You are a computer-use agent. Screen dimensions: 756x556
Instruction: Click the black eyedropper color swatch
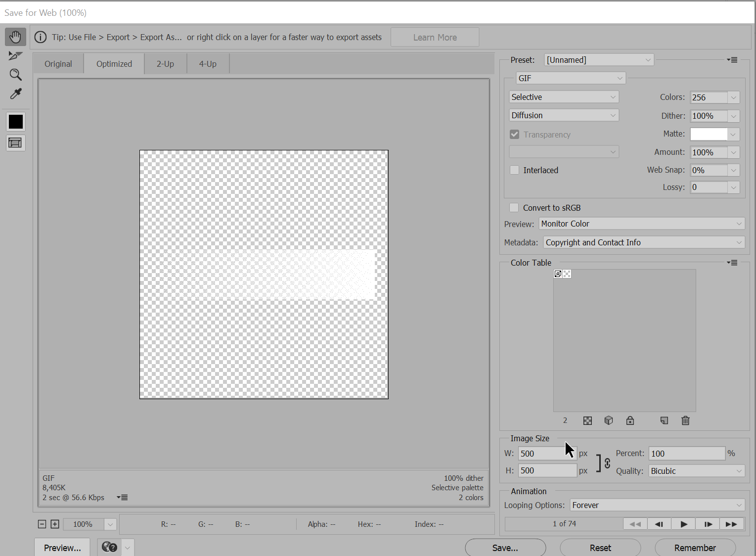click(16, 122)
